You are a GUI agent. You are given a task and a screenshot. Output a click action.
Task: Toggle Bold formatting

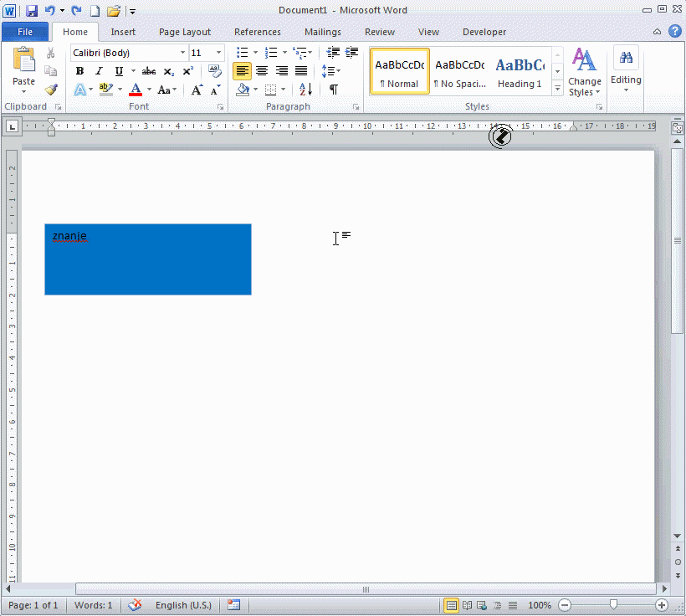tap(79, 71)
